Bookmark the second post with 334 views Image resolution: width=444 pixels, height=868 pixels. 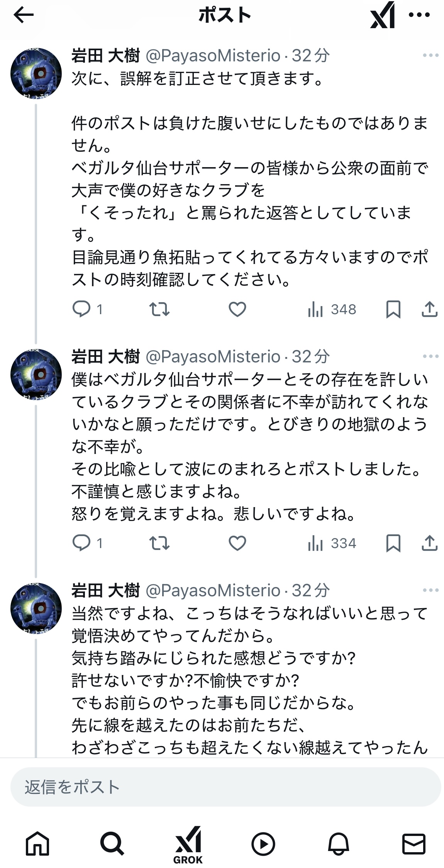coord(393,543)
